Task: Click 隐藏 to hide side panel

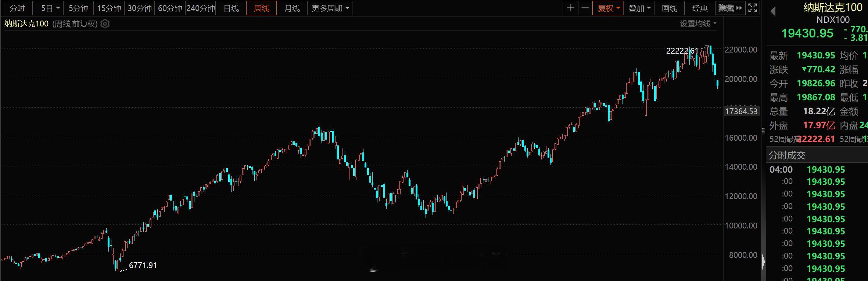Action: coord(730,8)
